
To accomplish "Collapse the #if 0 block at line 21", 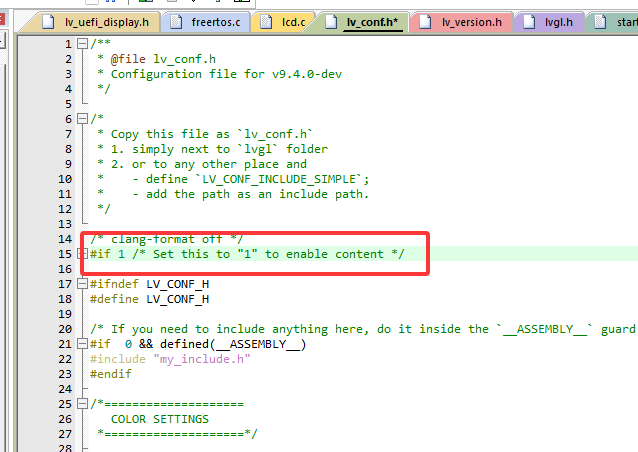I will click(83, 344).
